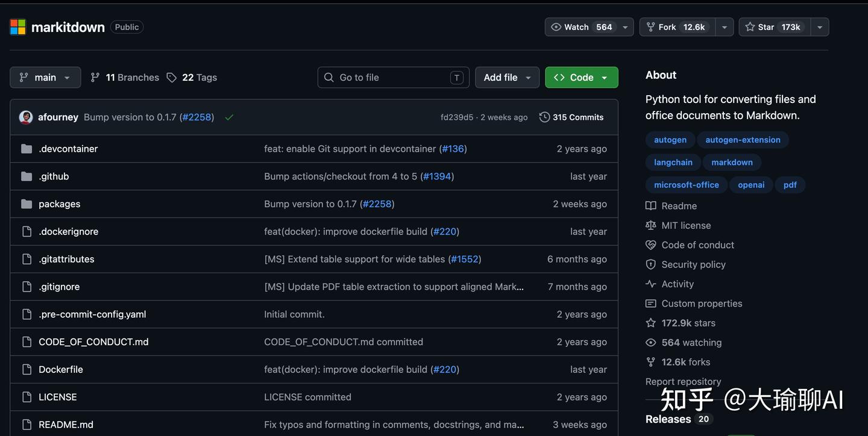Open the Report repository link
868x436 pixels.
coord(683,382)
